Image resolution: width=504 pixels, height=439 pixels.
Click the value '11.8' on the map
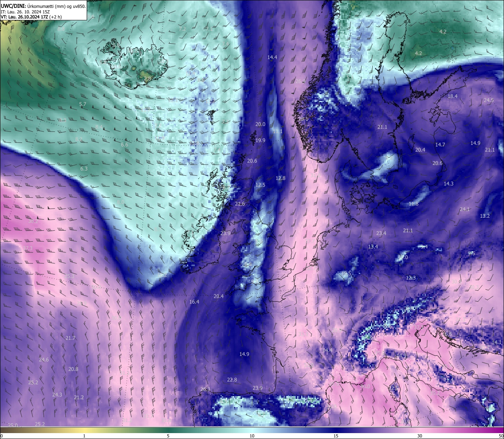[x=413, y=204]
